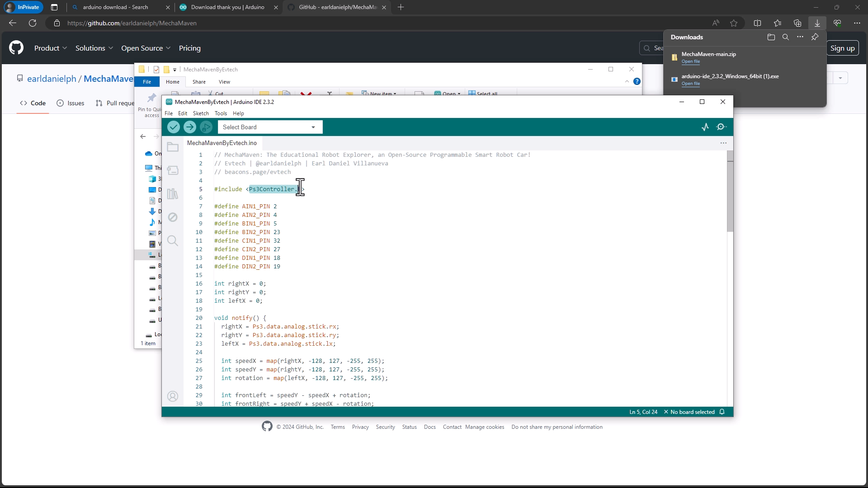Image resolution: width=868 pixels, height=488 pixels.
Task: Switch to the MechaMavenByEvtech.ino editor tab
Action: pyautogui.click(x=222, y=143)
